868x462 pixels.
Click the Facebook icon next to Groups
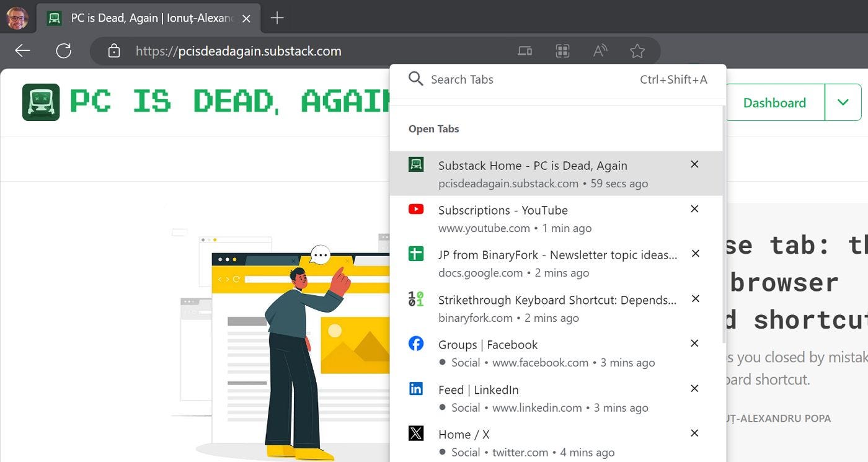coord(415,344)
